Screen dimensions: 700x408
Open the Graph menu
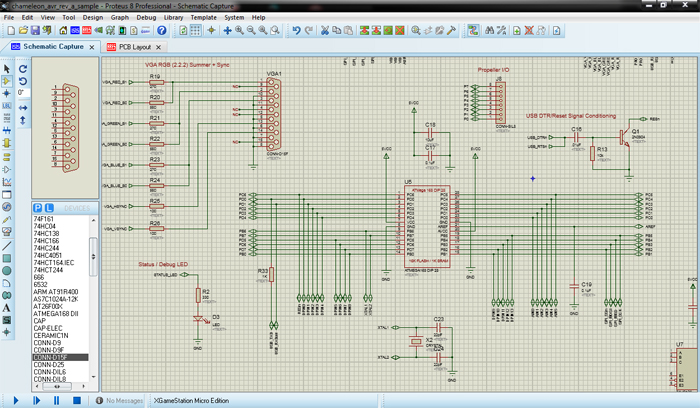tap(120, 17)
